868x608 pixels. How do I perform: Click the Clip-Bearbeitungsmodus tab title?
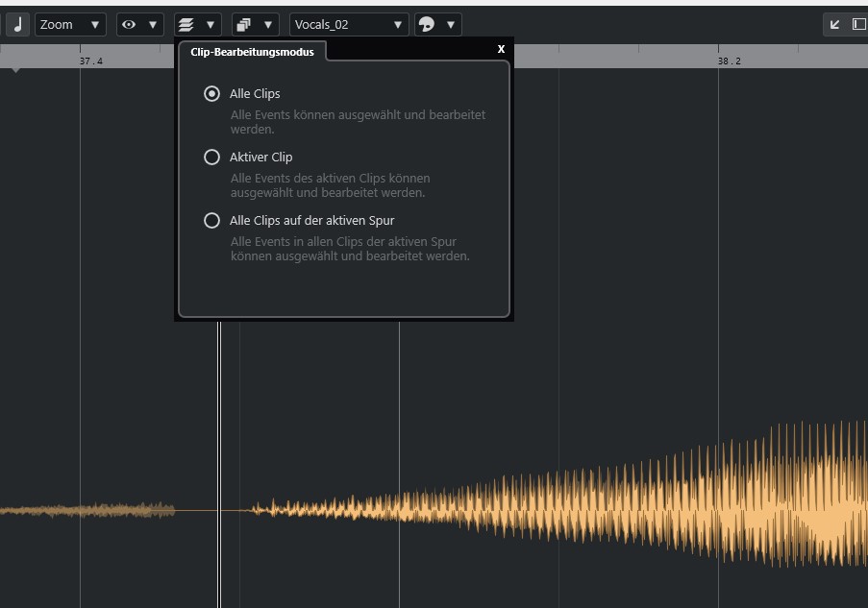252,52
